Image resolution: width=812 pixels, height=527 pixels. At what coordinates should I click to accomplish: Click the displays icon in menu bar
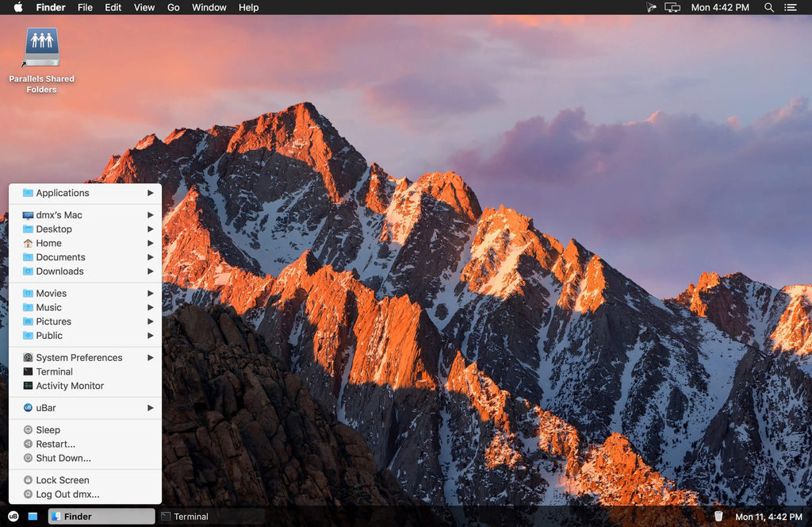pyautogui.click(x=672, y=7)
